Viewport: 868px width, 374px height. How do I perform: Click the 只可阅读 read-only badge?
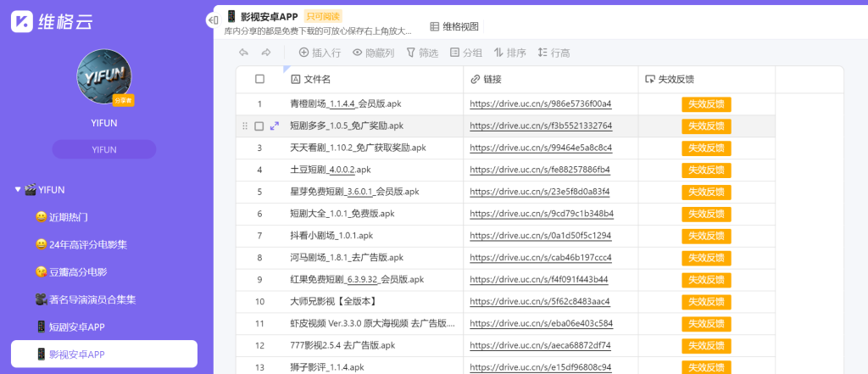pos(323,16)
